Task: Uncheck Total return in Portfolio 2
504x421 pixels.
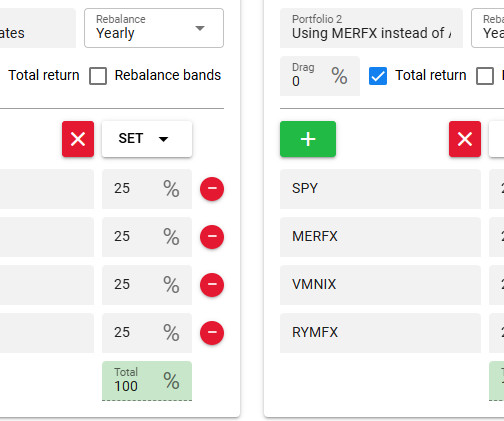Action: (x=378, y=76)
